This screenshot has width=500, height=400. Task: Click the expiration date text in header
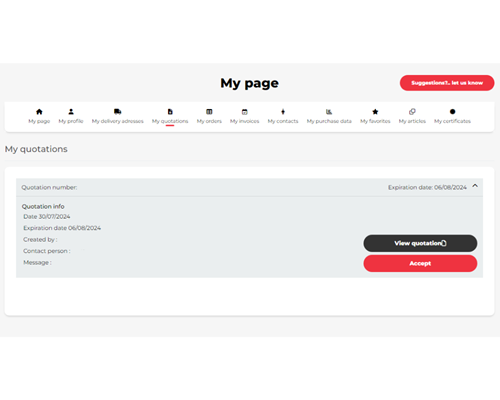click(427, 187)
